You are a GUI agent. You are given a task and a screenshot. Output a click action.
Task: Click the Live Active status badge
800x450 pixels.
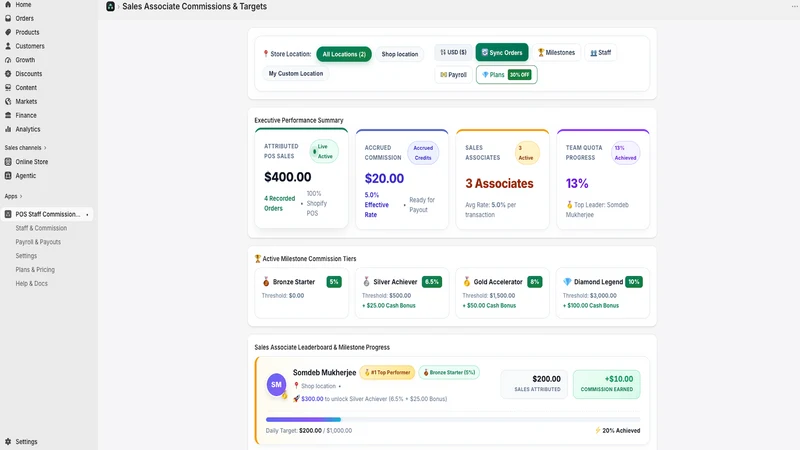(324, 152)
